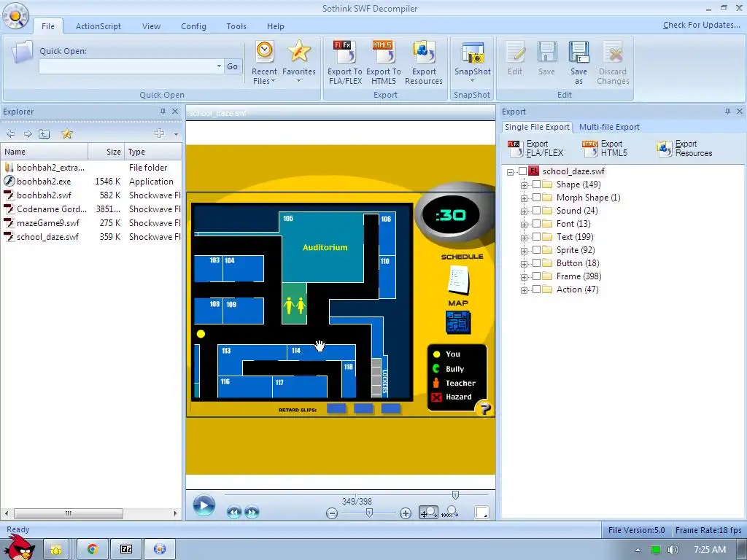Collapse the school_daze.swf tree node

[510, 172]
